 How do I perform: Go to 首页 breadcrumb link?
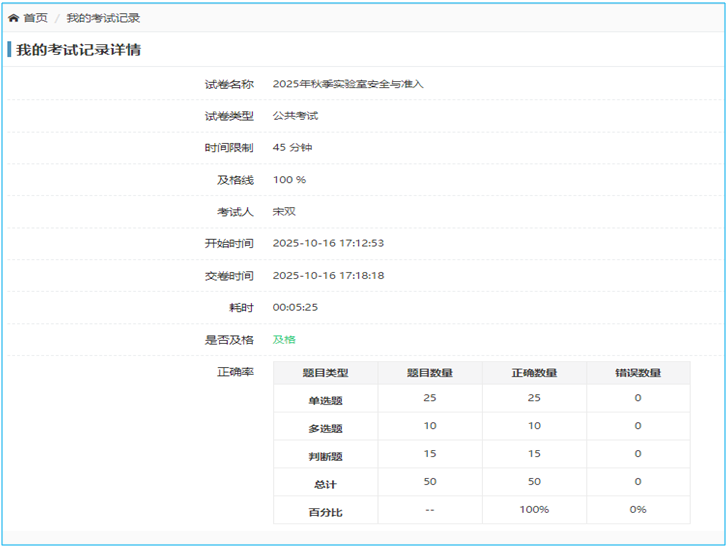[35, 18]
